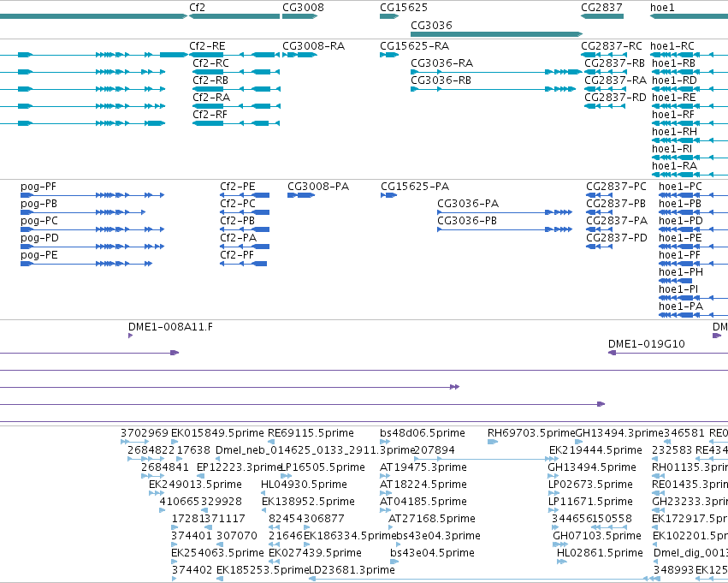
Task: Select transcript hoe1-RC
Action: point(672,46)
